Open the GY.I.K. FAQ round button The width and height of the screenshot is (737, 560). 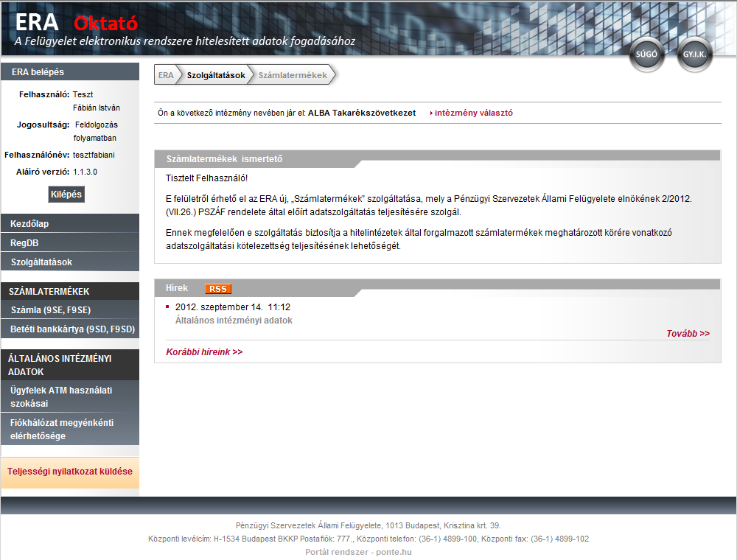tap(695, 55)
